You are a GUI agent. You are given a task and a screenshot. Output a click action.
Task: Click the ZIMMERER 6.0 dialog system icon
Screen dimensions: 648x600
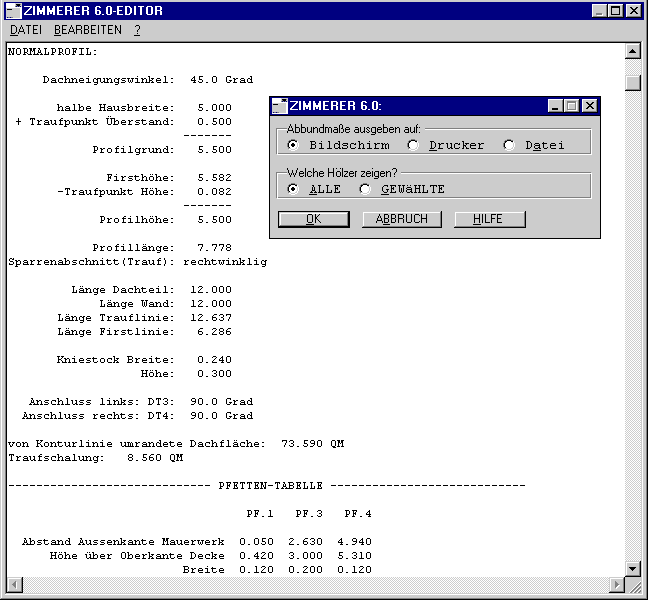pyautogui.click(x=280, y=106)
